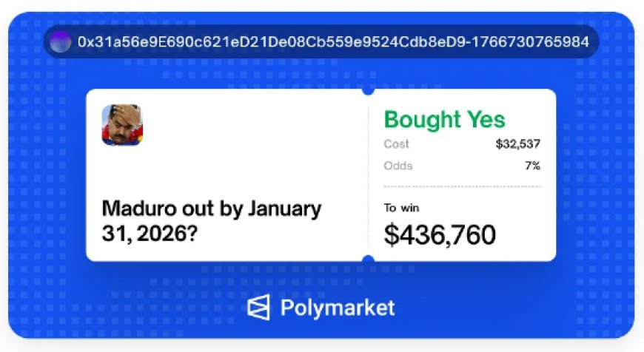Click the bottom notch of the ticket

point(368,260)
